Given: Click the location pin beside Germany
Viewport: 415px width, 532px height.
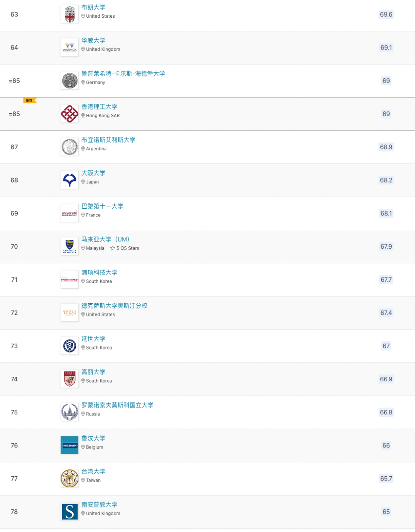Looking at the screenshot, I should pyautogui.click(x=83, y=82).
